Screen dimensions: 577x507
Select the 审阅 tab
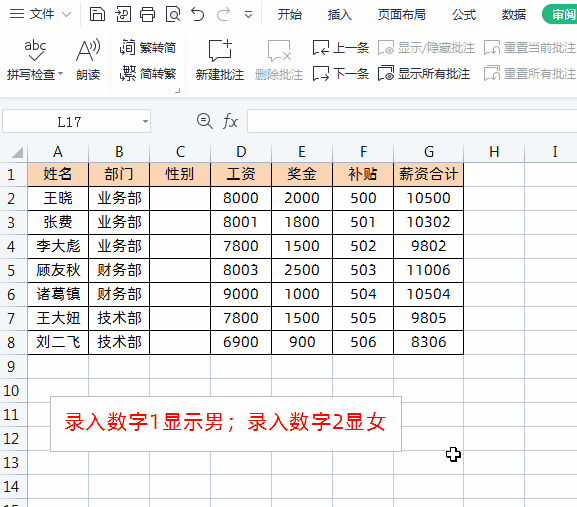click(561, 14)
